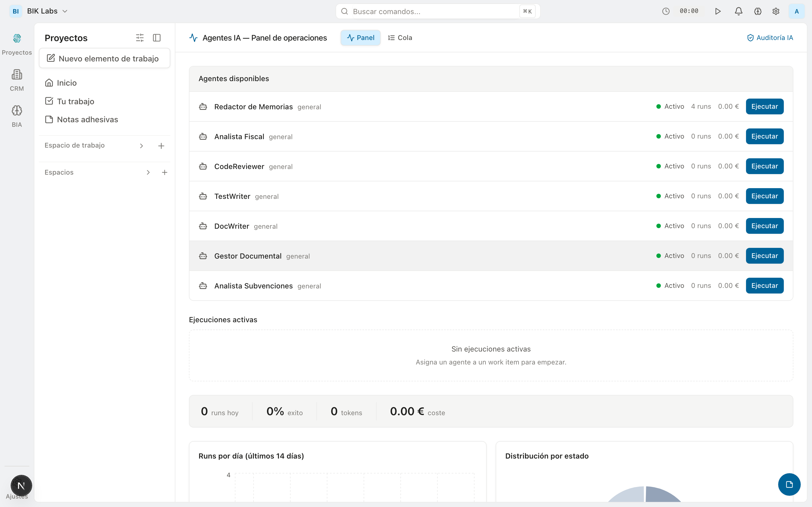The height and width of the screenshot is (507, 812).
Task: Click the brain icon in top bar
Action: 758,11
